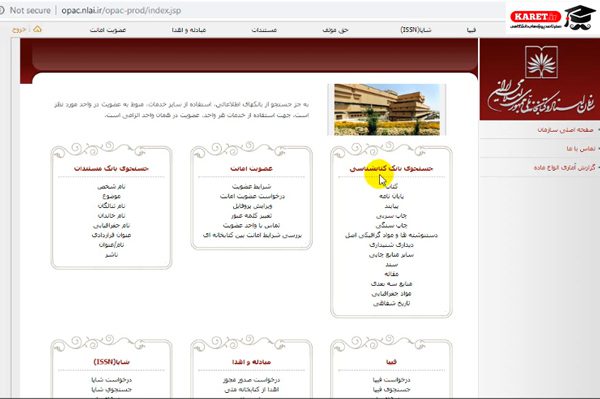The image size is (600, 399).
Task: Open دیداری شنیداری search category
Action: [391, 245]
